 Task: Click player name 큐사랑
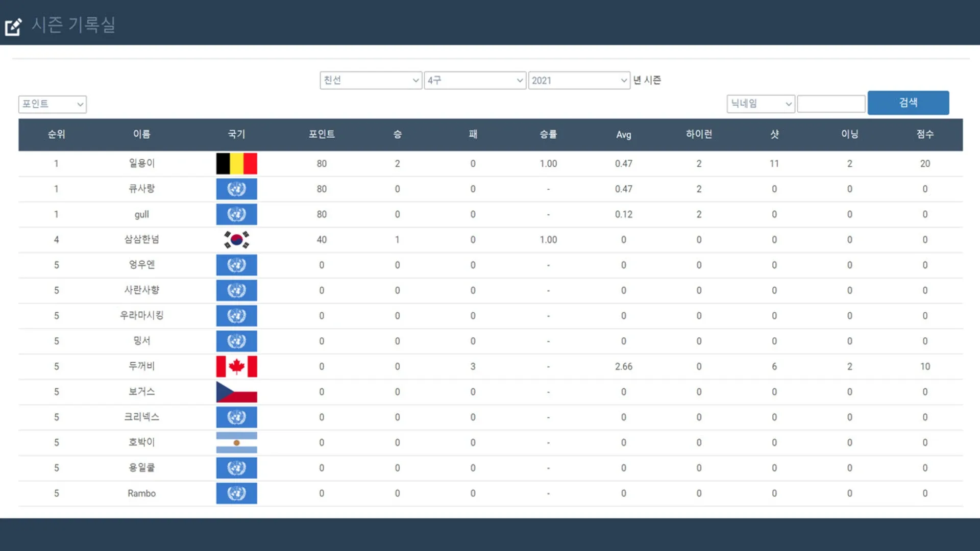(x=142, y=189)
